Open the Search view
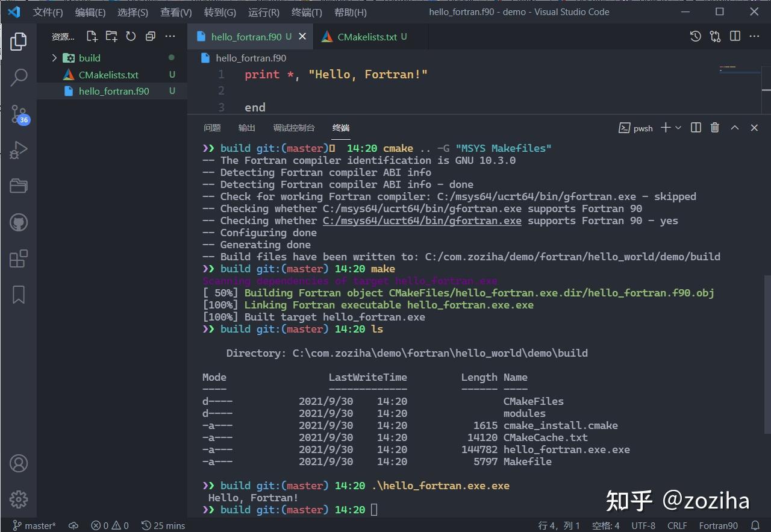The height and width of the screenshot is (532, 771). [x=19, y=77]
